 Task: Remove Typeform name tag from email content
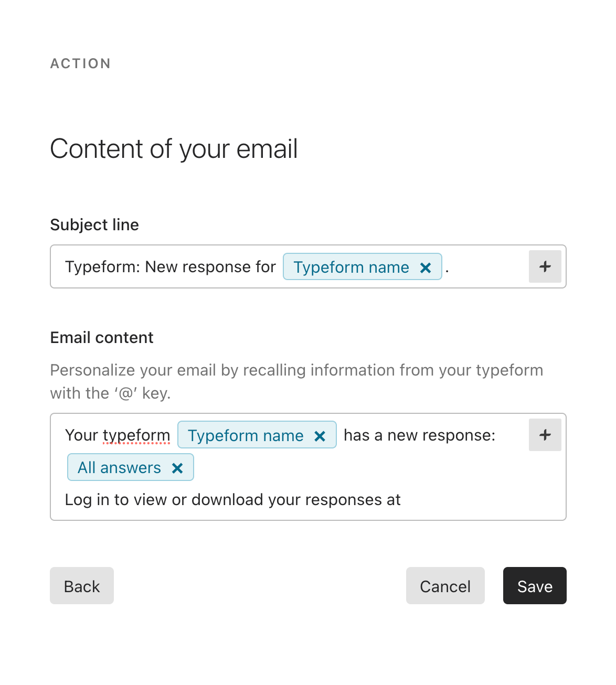[320, 436]
